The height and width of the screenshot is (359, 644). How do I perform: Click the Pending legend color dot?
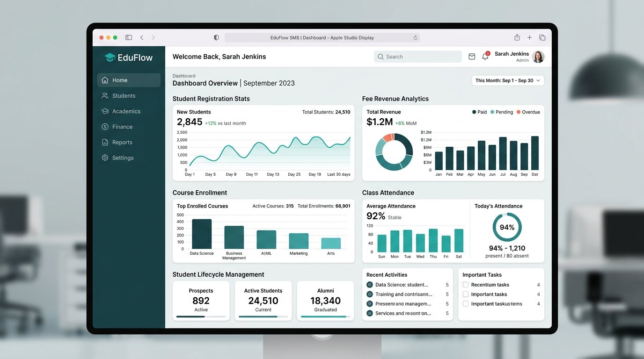(x=492, y=112)
